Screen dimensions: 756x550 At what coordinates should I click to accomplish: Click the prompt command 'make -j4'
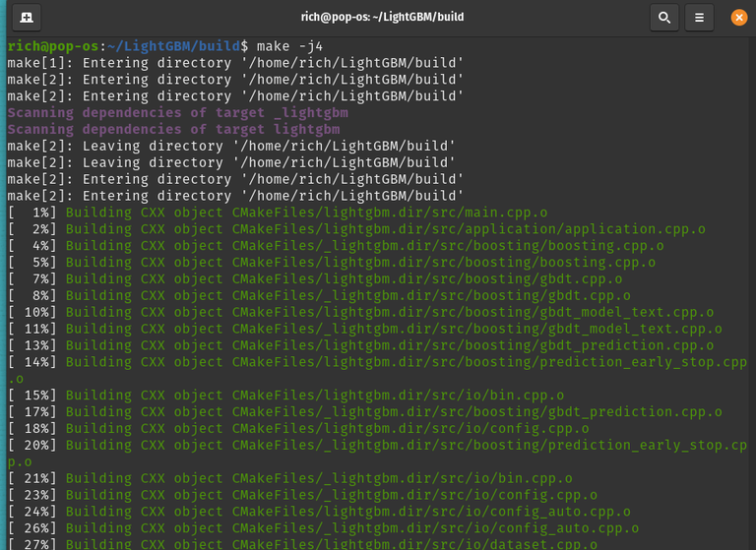click(289, 46)
